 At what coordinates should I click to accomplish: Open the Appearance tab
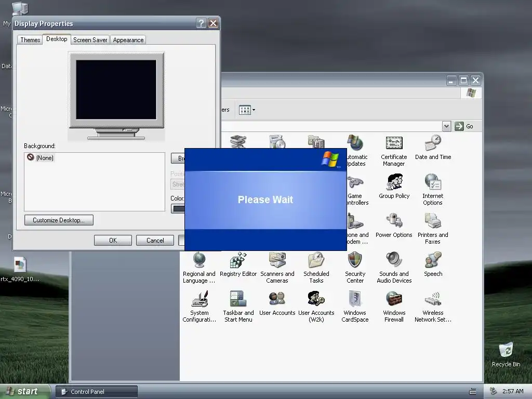(x=128, y=39)
